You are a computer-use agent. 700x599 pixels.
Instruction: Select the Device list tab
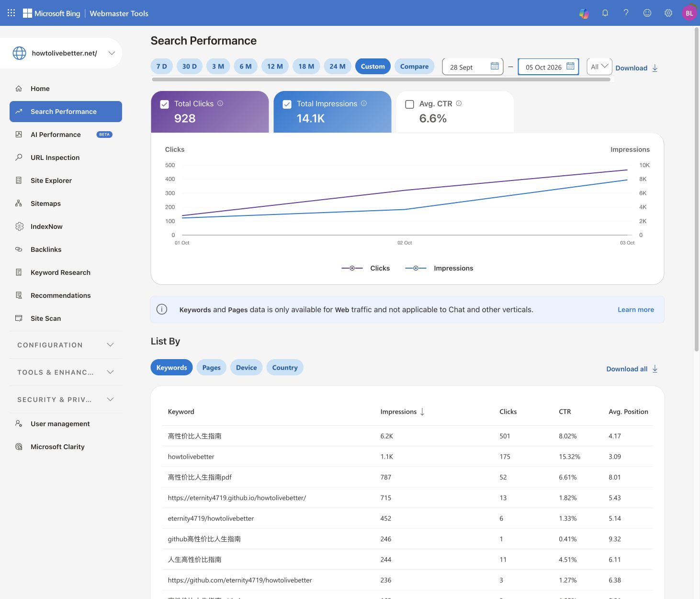(x=247, y=367)
